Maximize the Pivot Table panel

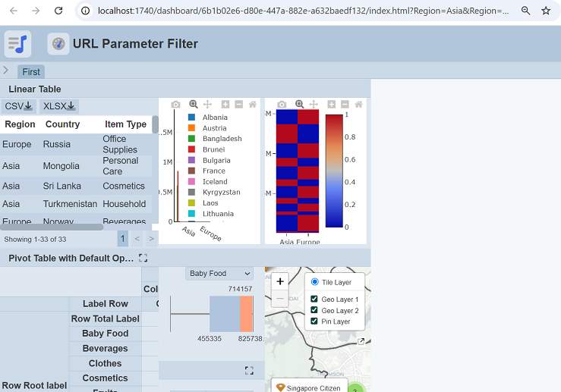point(143,258)
